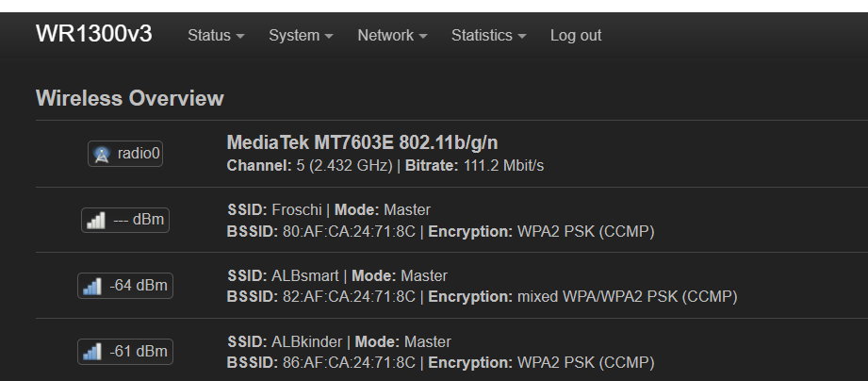Click the Statistics caret arrow
868x381 pixels.
click(x=521, y=37)
